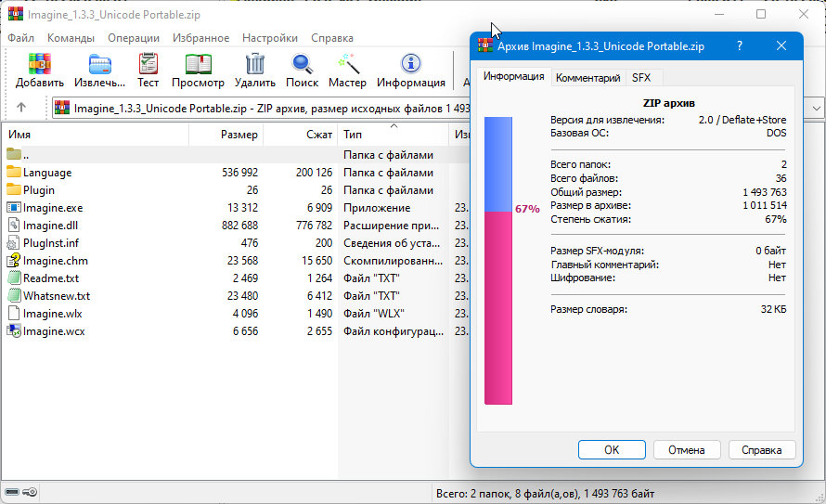
Task: Click the Imagine.wcx file icon
Action: point(14,331)
